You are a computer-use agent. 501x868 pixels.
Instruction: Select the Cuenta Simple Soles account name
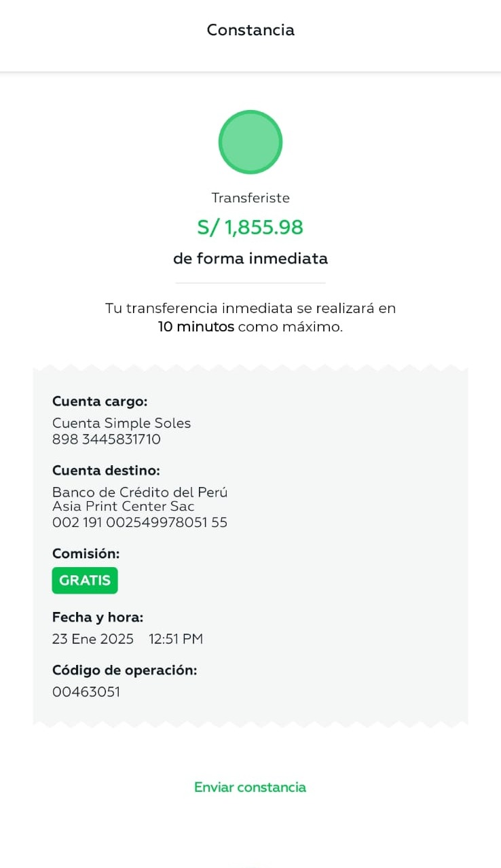pyautogui.click(x=122, y=423)
